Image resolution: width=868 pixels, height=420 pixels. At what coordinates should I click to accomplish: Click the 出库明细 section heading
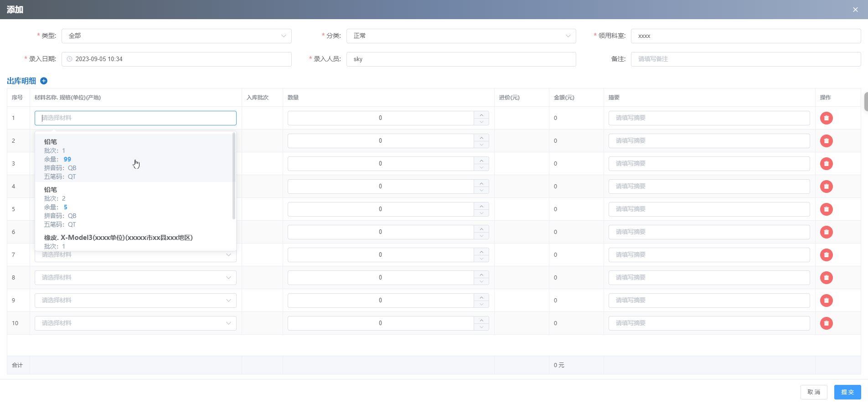(x=21, y=81)
